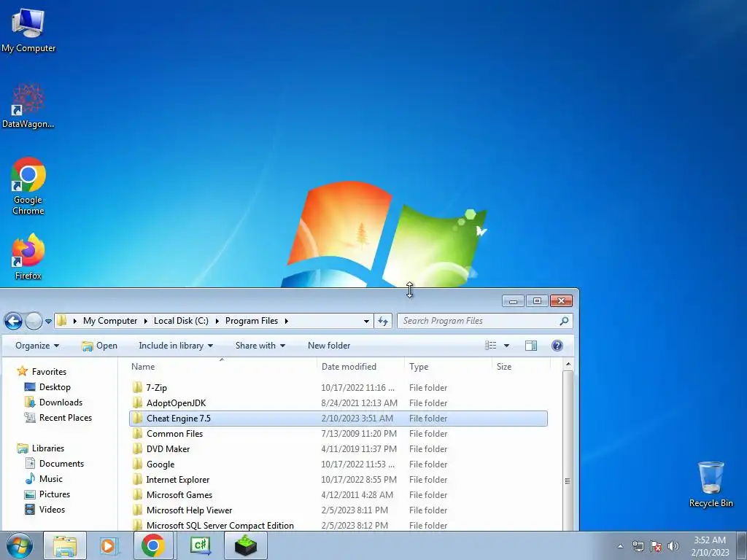747x560 pixels.
Task: Open the Recycle Bin icon
Action: pos(711,484)
